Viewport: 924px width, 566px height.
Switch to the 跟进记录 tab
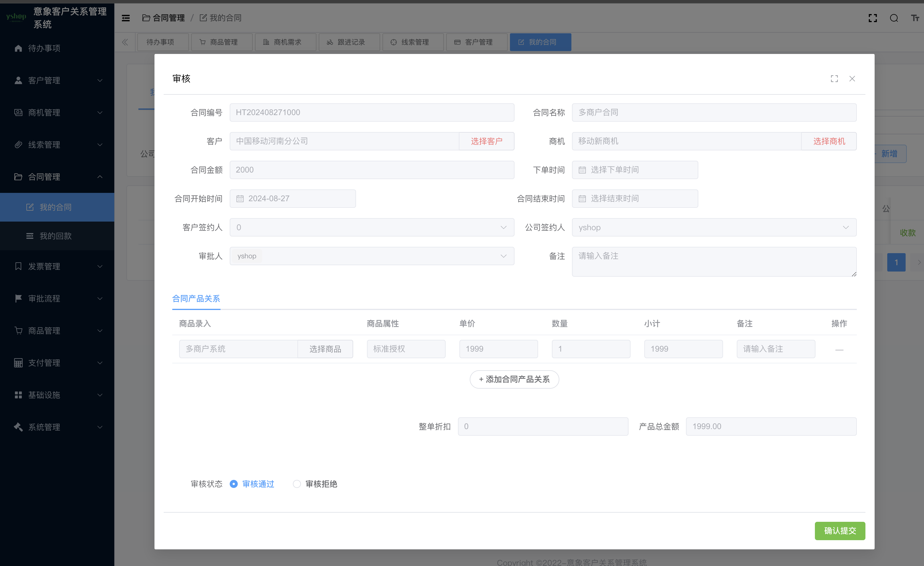(x=349, y=42)
